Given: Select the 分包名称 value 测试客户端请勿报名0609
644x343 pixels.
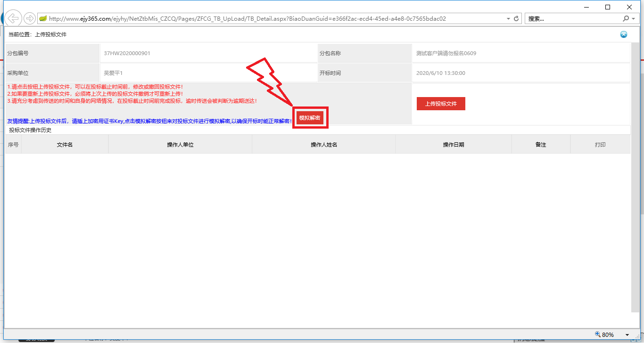Looking at the screenshot, I should [446, 53].
